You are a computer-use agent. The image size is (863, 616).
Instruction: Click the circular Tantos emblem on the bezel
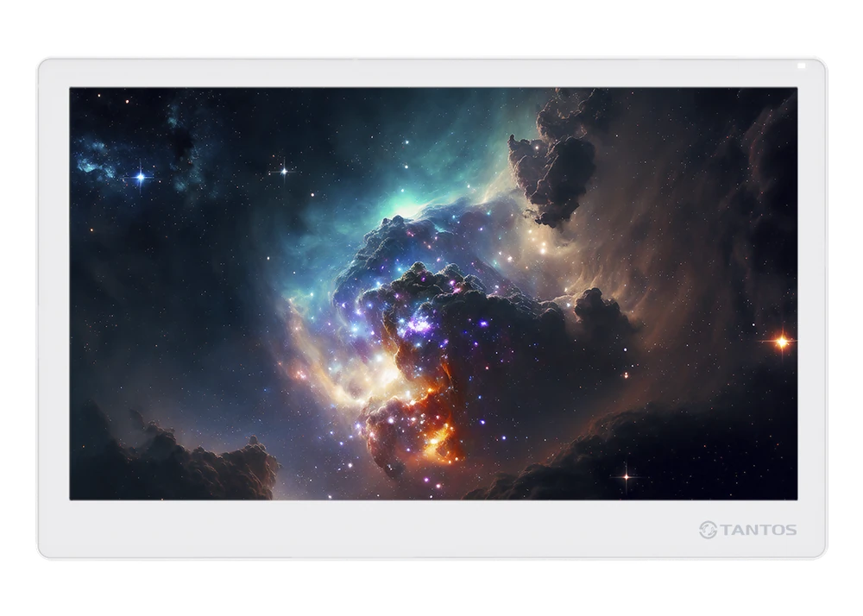click(708, 531)
